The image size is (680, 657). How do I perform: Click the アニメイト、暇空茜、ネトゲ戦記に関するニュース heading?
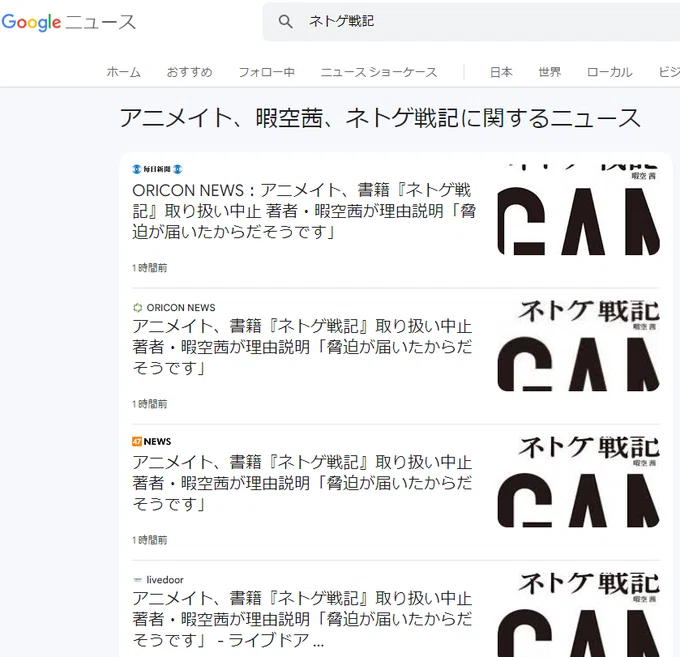coord(380,118)
